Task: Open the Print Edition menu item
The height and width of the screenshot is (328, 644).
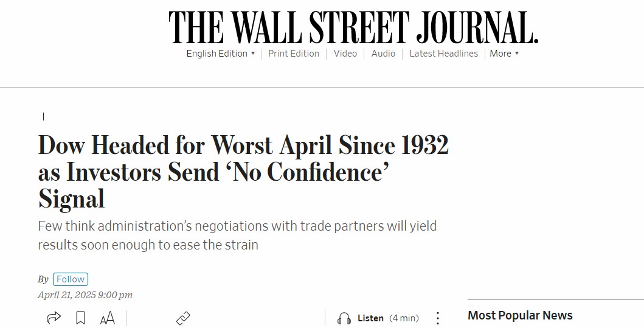Action: pyautogui.click(x=294, y=54)
